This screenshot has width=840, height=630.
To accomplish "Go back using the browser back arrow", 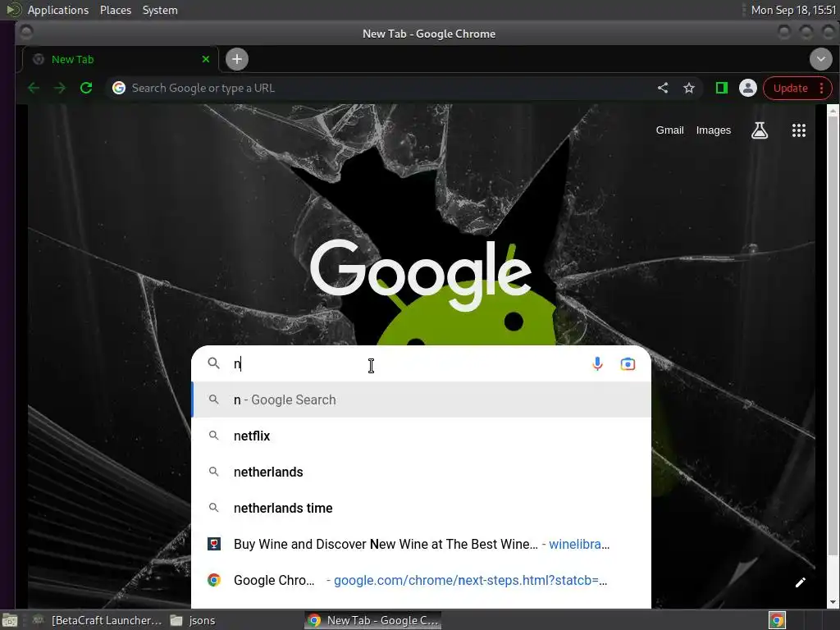I will 33,88.
